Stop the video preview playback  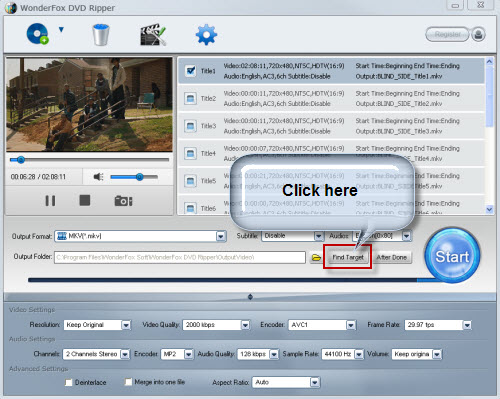coord(85,200)
